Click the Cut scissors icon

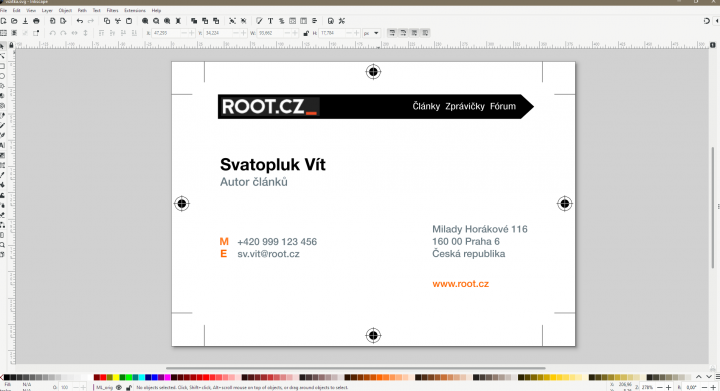[118, 21]
